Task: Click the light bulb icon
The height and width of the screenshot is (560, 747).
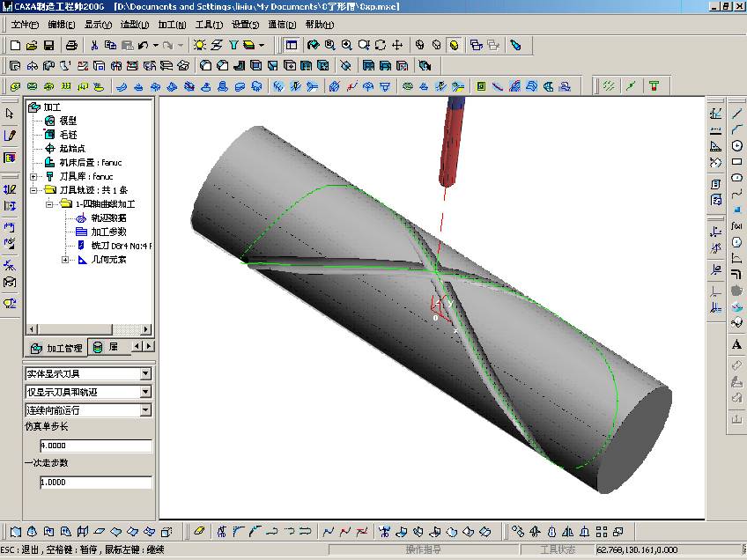Action: 200,45
